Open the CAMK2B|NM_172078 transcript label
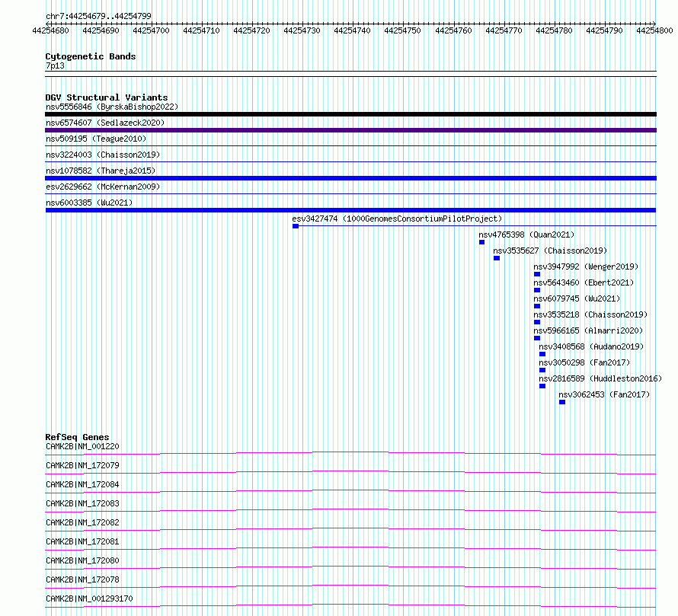The height and width of the screenshot is (616, 678). click(x=82, y=579)
